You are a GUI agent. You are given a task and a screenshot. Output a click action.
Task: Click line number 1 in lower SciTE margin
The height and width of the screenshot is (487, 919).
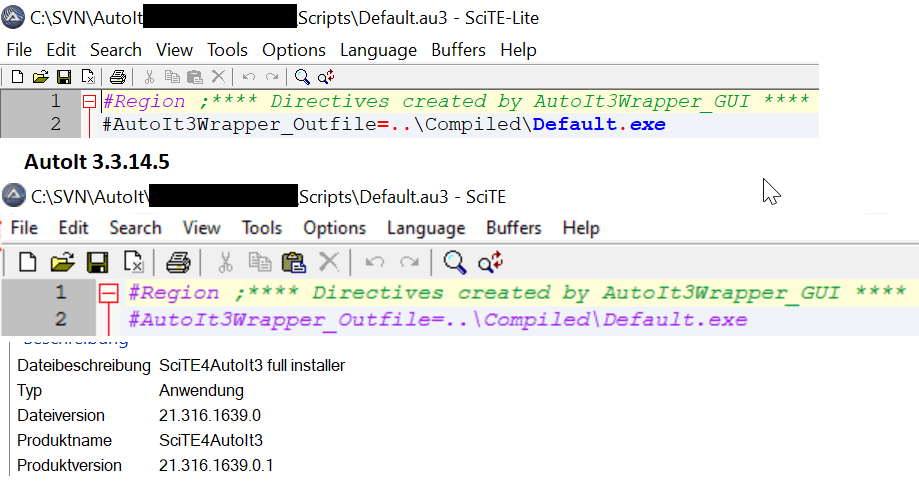(60, 292)
